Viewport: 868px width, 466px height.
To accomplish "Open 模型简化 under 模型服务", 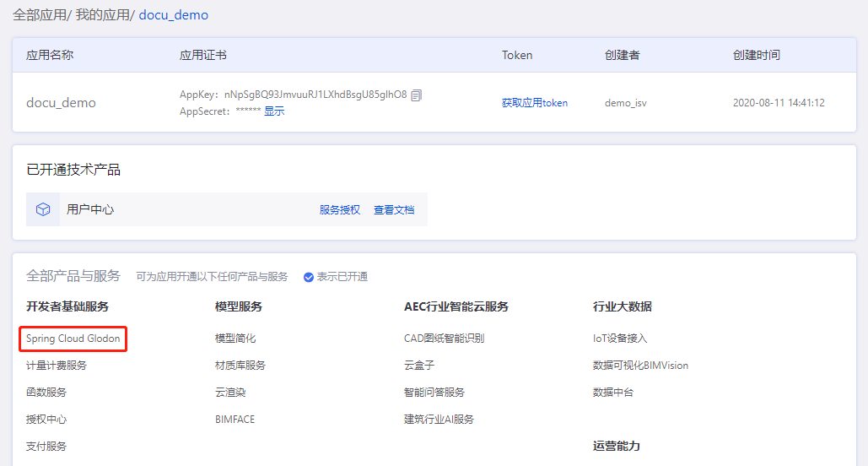I will tap(235, 339).
